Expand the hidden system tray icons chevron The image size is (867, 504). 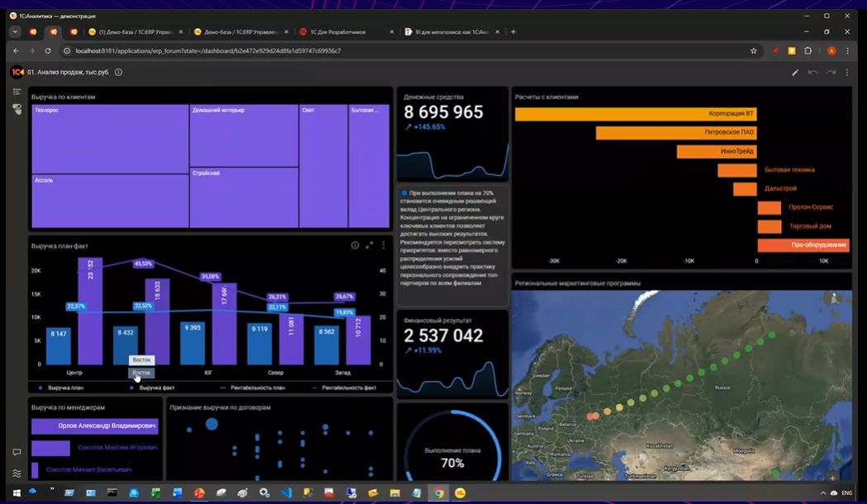(823, 492)
